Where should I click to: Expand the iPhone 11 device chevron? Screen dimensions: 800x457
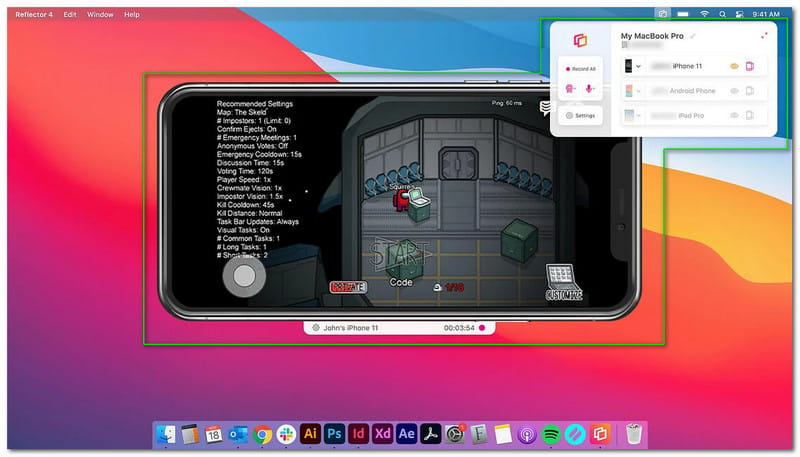[x=638, y=66]
